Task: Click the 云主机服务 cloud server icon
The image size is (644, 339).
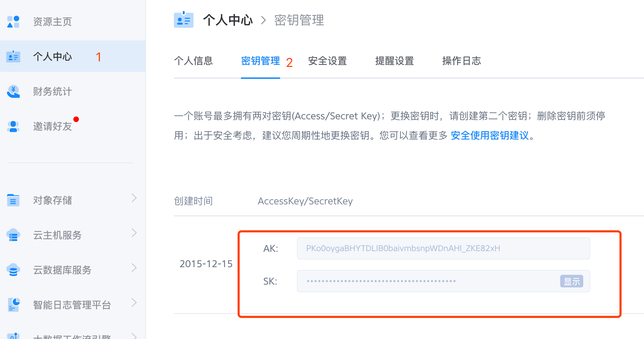Action: pos(13,235)
